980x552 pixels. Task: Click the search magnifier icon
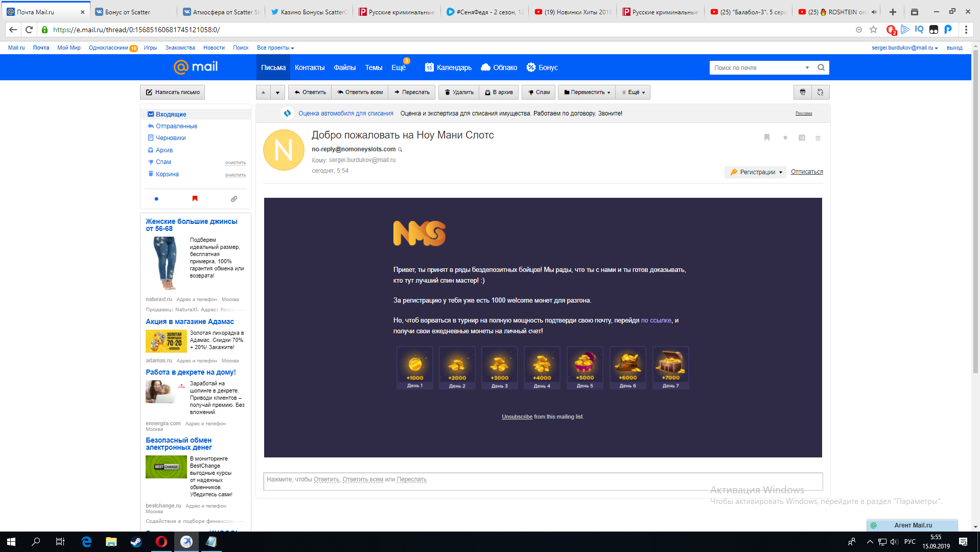pos(821,67)
